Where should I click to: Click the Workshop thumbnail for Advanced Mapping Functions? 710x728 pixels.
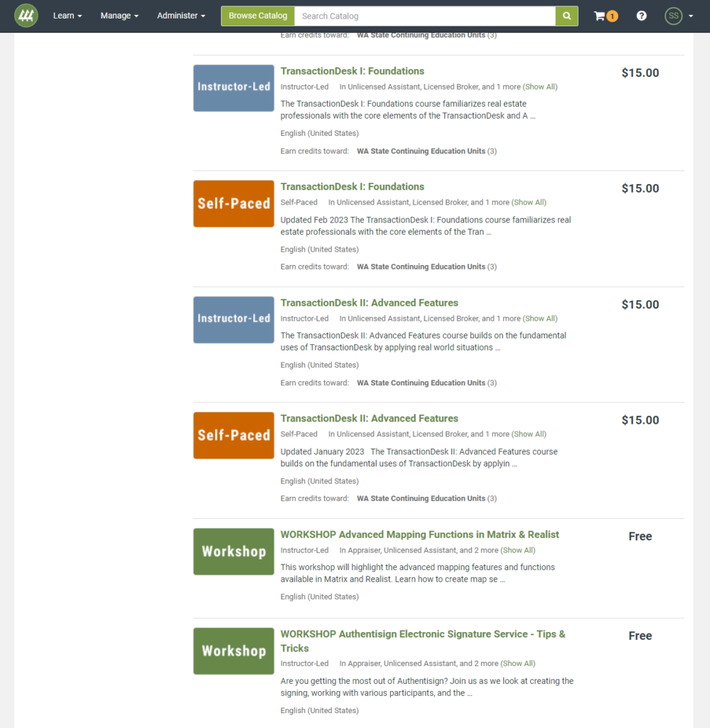coord(233,551)
